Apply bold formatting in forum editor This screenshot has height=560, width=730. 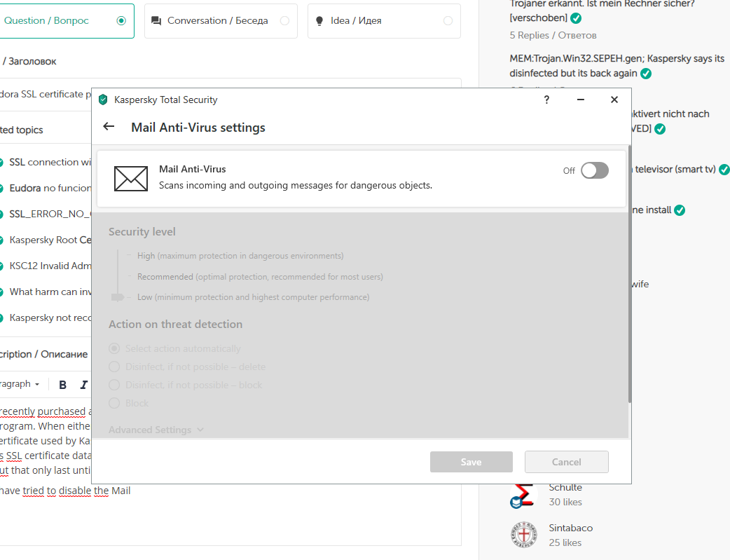tap(63, 385)
